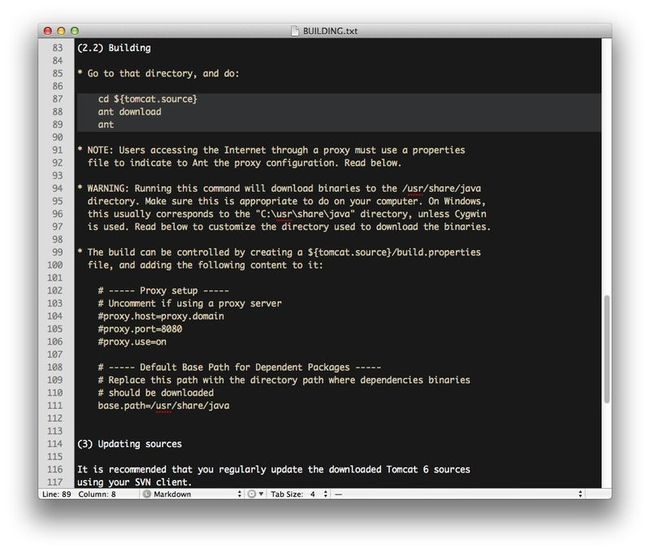The image size is (650, 552).
Task: Click the 'using your SVN client.' line
Action: pyautogui.click(x=134, y=482)
